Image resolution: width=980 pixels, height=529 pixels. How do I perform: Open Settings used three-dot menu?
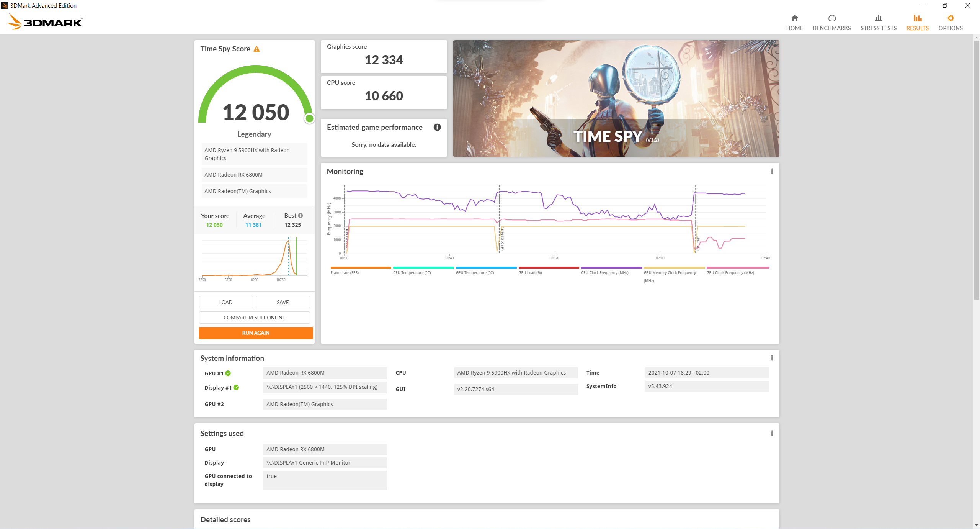pyautogui.click(x=772, y=433)
